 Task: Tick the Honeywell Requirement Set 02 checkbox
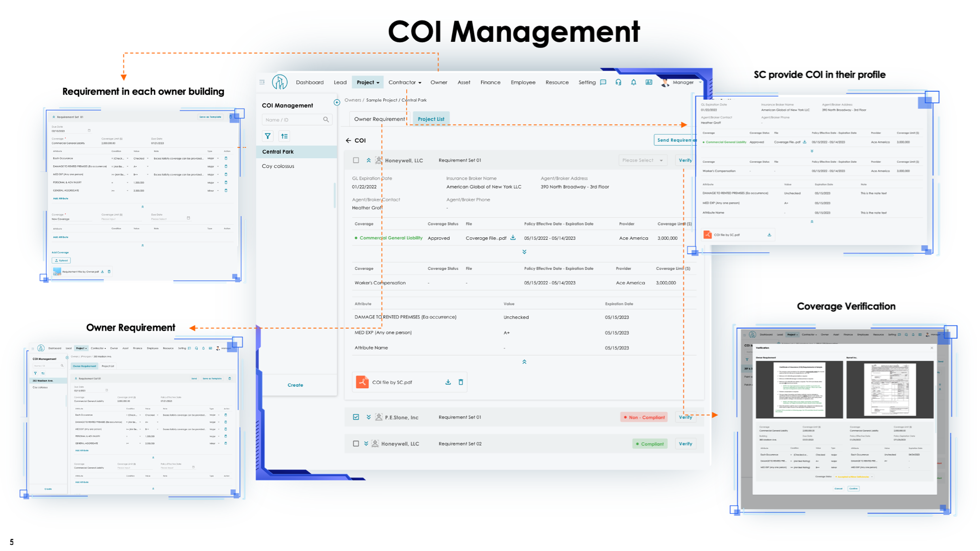pos(356,444)
